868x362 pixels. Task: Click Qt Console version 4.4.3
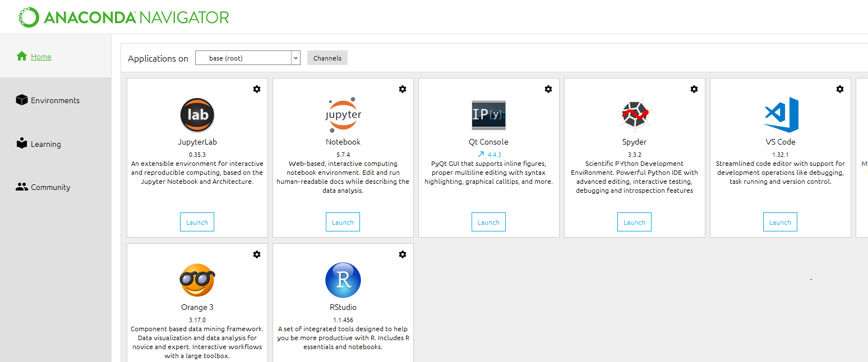tap(495, 154)
